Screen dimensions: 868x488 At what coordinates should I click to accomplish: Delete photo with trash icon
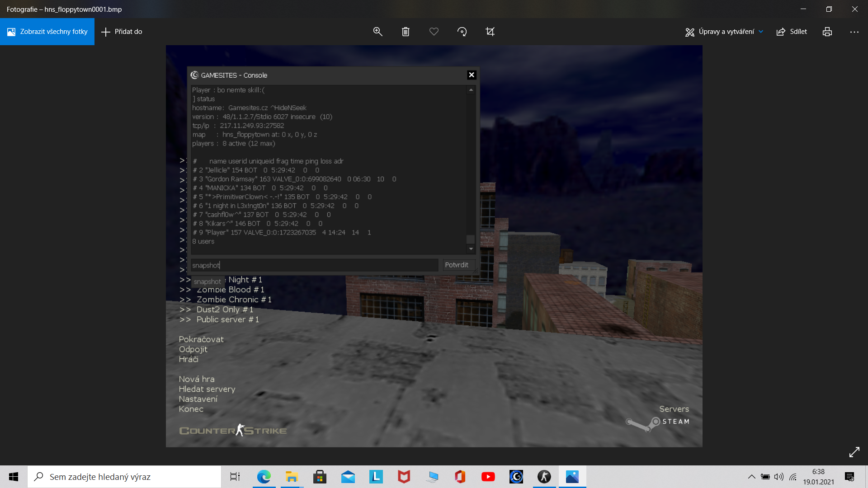click(x=406, y=32)
